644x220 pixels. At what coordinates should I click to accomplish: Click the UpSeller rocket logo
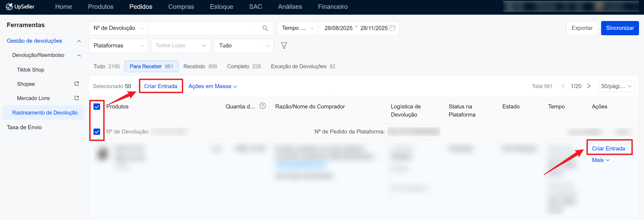coord(9,7)
